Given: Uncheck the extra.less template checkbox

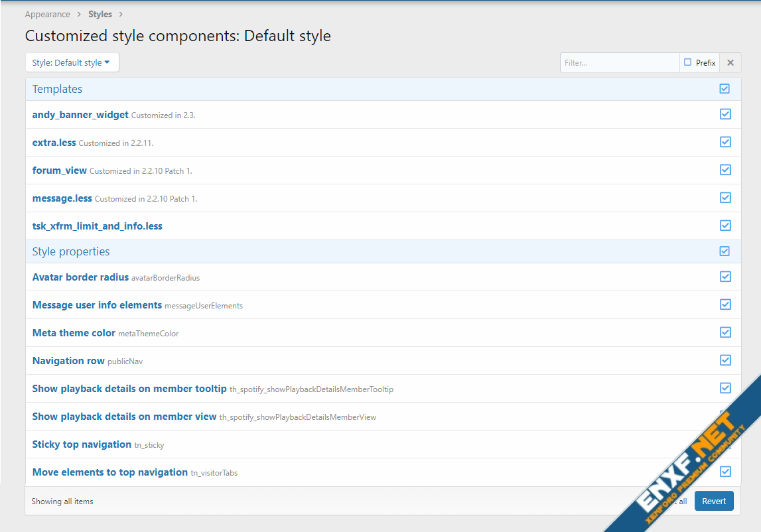Looking at the screenshot, I should coord(725,142).
